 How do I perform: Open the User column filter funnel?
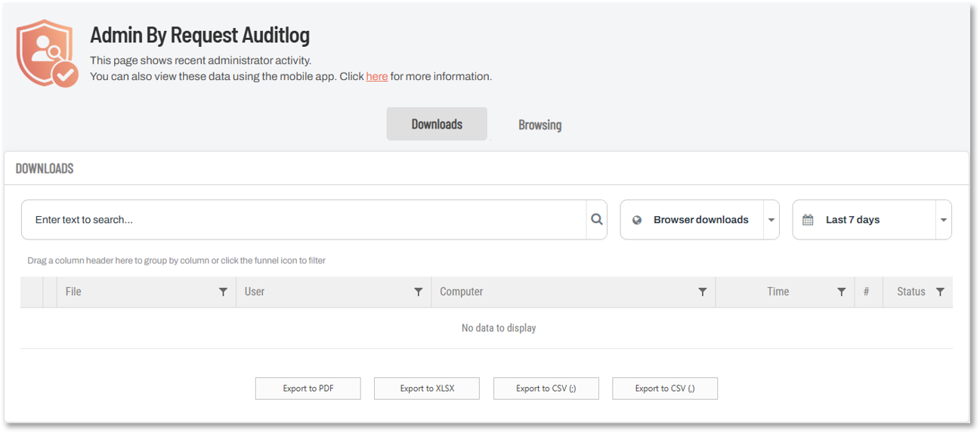[418, 292]
